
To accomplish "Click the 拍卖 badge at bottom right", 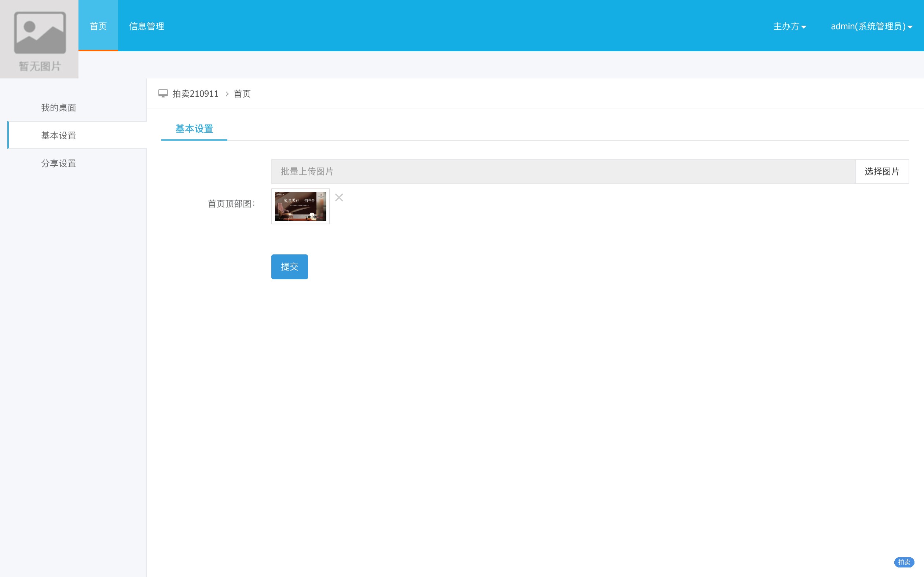I will (904, 562).
